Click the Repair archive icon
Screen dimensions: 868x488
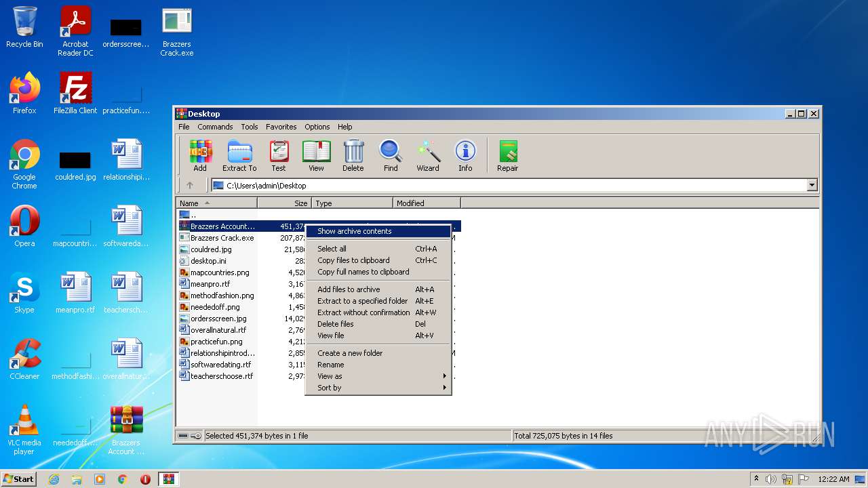tap(507, 156)
